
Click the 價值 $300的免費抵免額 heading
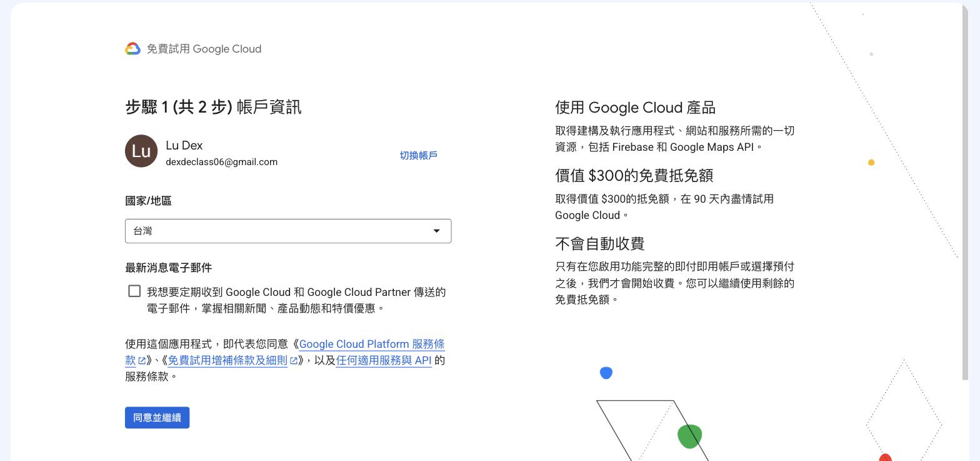pos(634,175)
